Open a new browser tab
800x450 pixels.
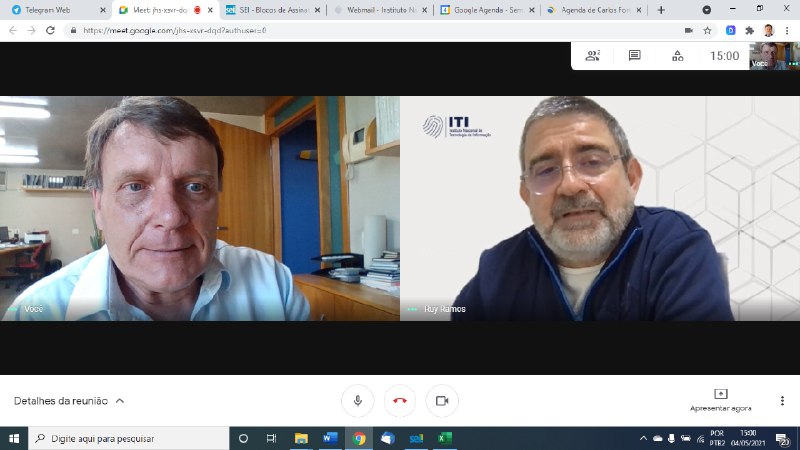click(661, 10)
